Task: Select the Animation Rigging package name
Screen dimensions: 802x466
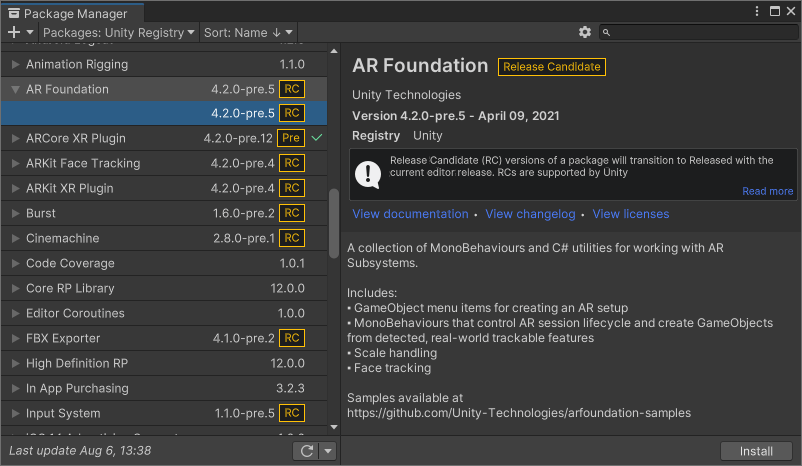Action: pyautogui.click(x=77, y=64)
